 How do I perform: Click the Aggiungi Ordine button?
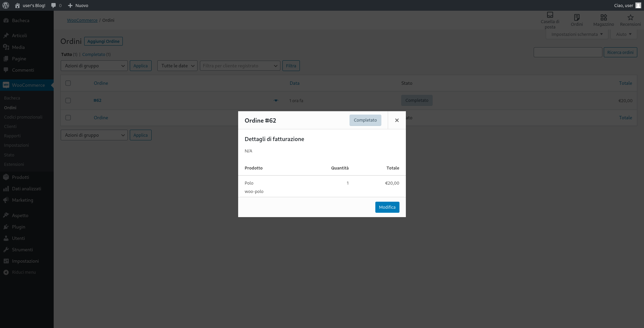click(x=103, y=41)
